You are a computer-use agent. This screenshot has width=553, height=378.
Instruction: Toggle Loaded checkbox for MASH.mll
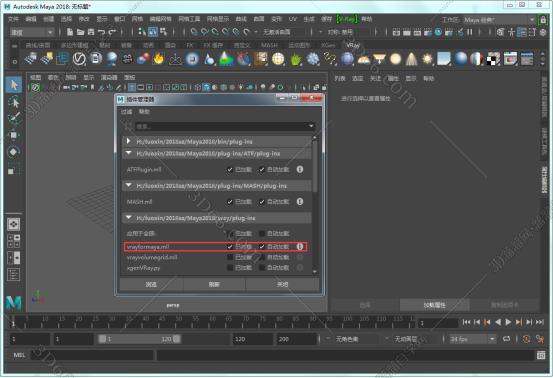[x=230, y=202]
